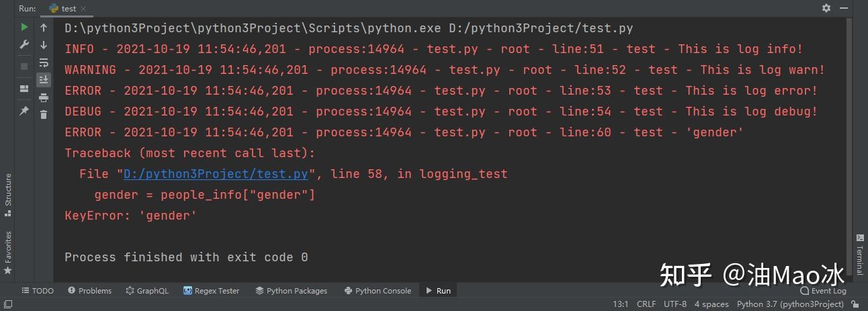The height and width of the screenshot is (311, 868).
Task: Close the test run tab
Action: [84, 9]
